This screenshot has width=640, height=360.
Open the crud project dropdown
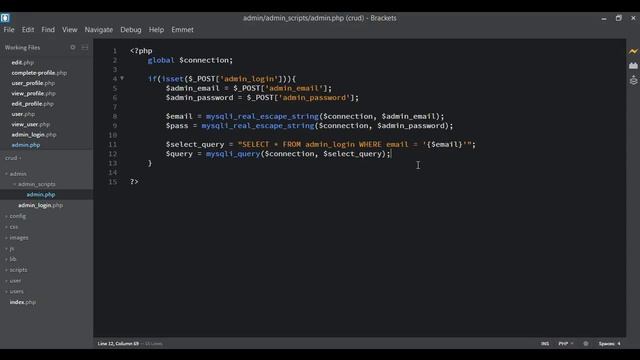13,158
